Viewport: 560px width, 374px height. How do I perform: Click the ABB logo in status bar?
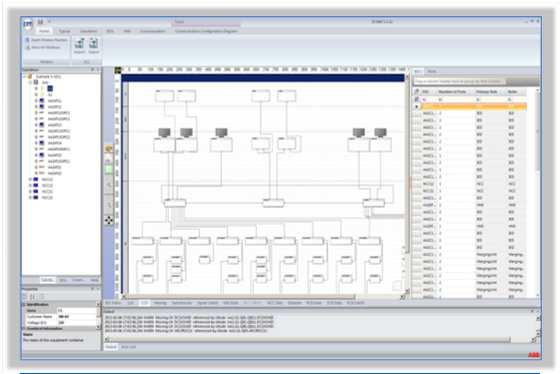coord(534,355)
